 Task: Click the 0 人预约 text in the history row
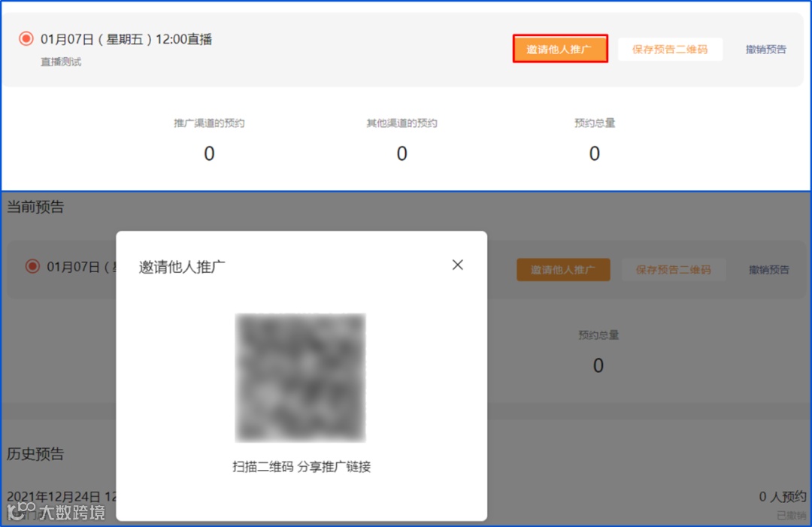[783, 497]
